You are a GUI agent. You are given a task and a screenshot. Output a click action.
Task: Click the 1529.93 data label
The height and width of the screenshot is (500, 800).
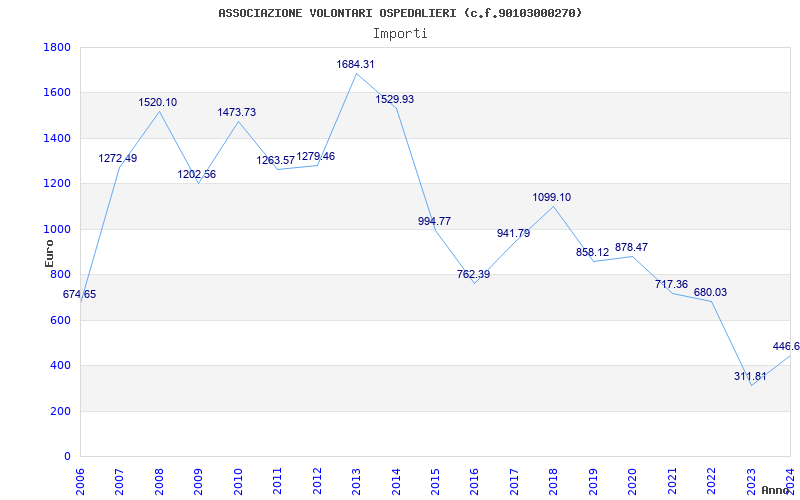click(x=395, y=99)
